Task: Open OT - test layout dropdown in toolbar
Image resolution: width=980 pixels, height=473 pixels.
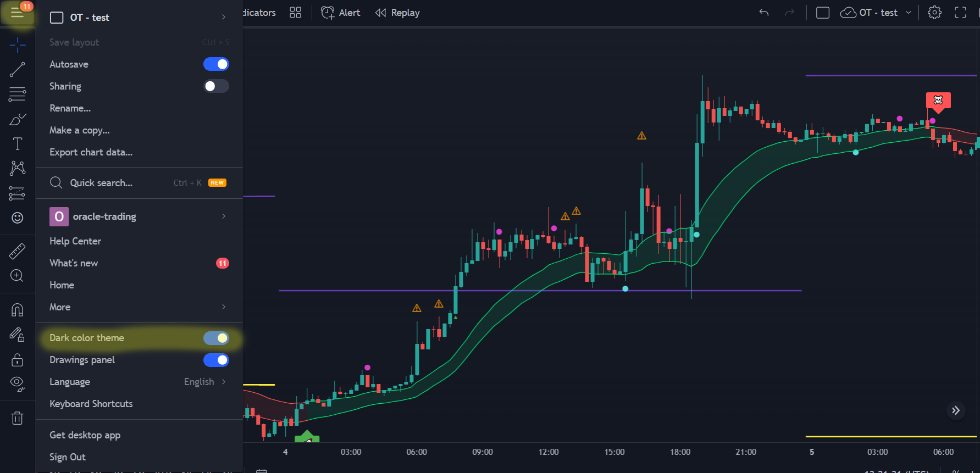Action: (876, 13)
